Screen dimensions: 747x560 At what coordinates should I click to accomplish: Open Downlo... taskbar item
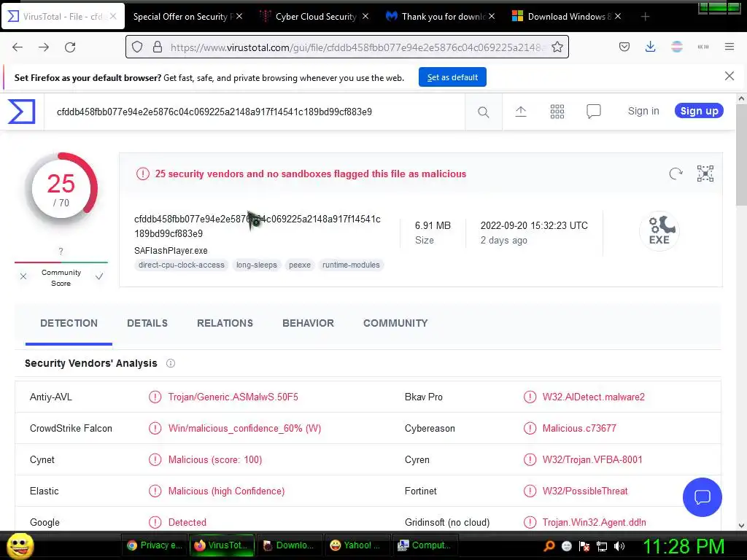pyautogui.click(x=289, y=545)
